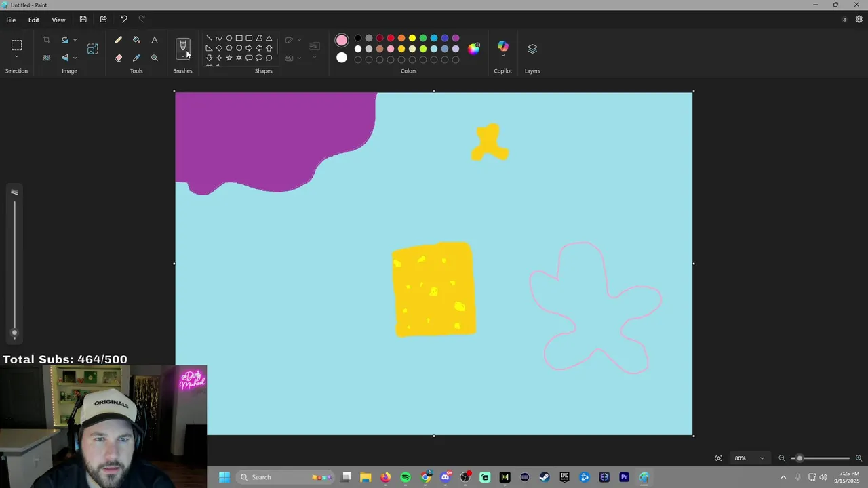The height and width of the screenshot is (488, 868).
Task: Choose the Right arrow shape
Action: (249, 48)
